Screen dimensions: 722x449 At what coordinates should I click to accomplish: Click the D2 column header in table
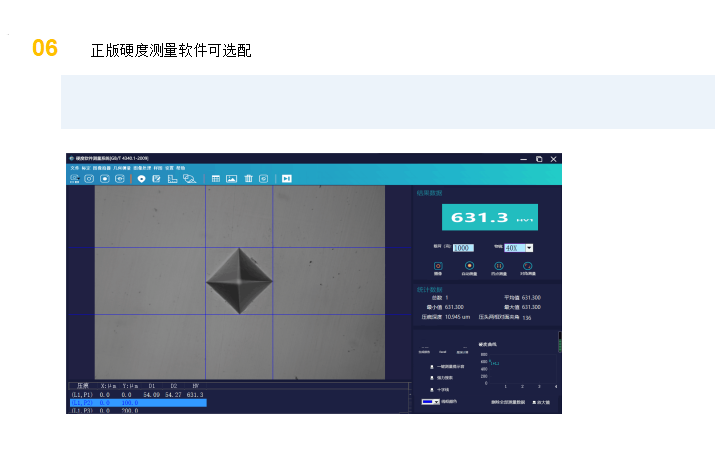(174, 386)
